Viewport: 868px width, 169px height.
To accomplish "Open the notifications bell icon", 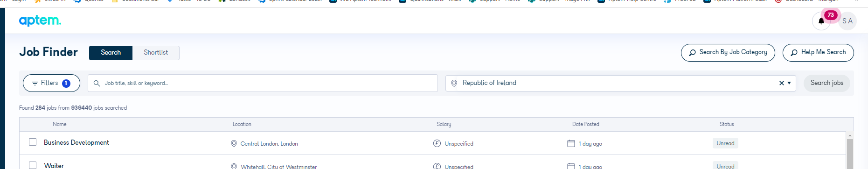I will (x=821, y=21).
